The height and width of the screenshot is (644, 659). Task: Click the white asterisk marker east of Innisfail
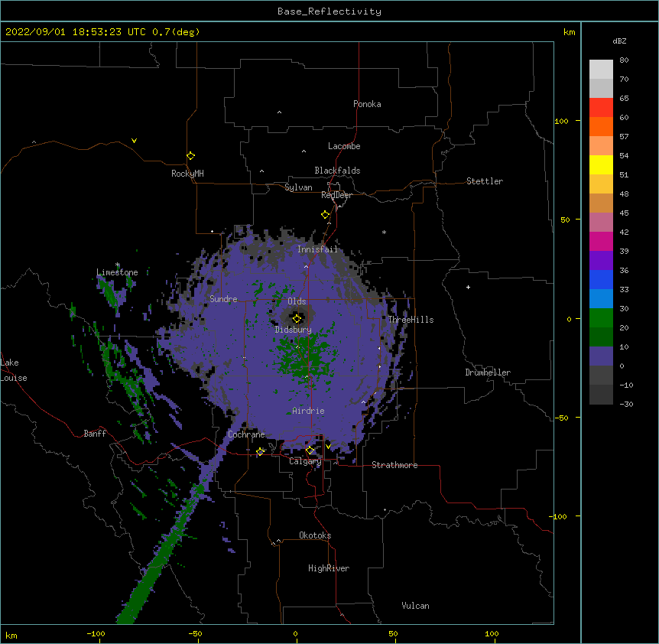pyautogui.click(x=384, y=232)
